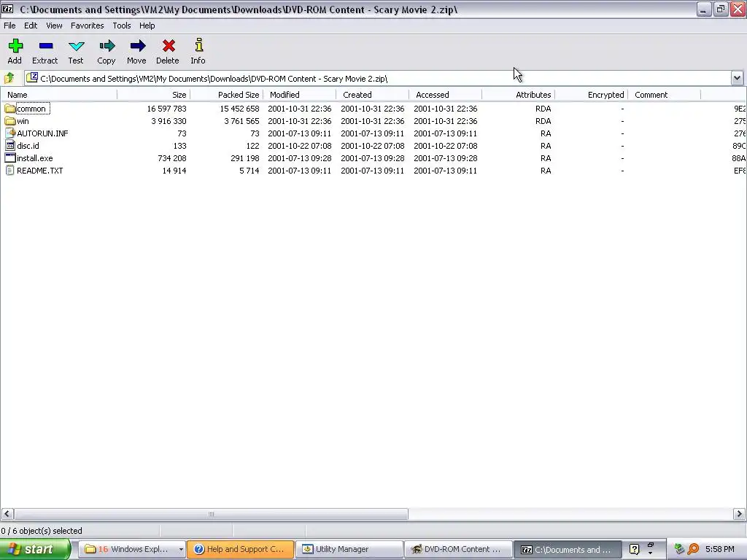This screenshot has height=560, width=747.
Task: Switch to Utility Manager taskbar button
Action: tap(349, 549)
